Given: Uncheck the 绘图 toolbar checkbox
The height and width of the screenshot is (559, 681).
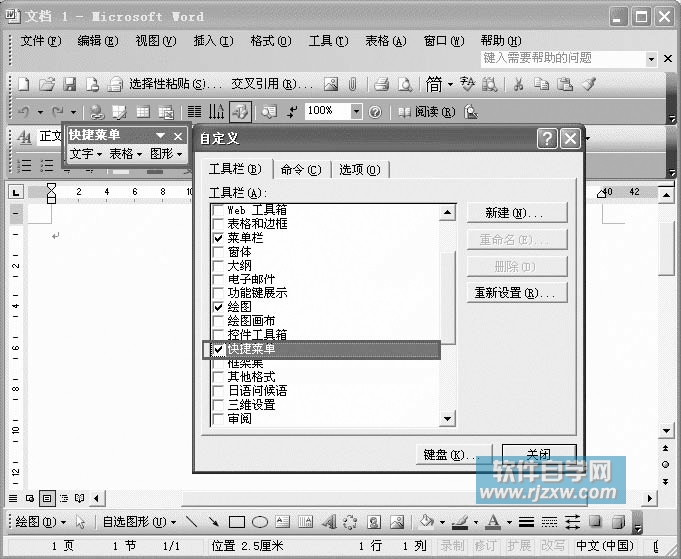Looking at the screenshot, I should tap(218, 307).
